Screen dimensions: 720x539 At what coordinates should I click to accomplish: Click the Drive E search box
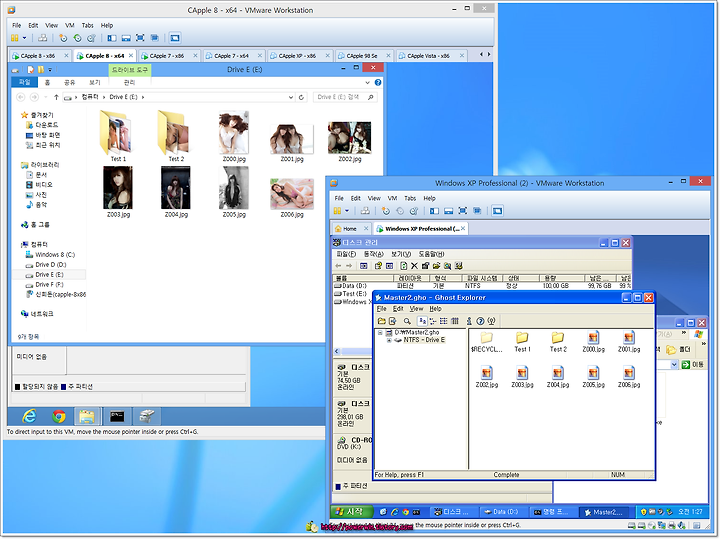345,97
